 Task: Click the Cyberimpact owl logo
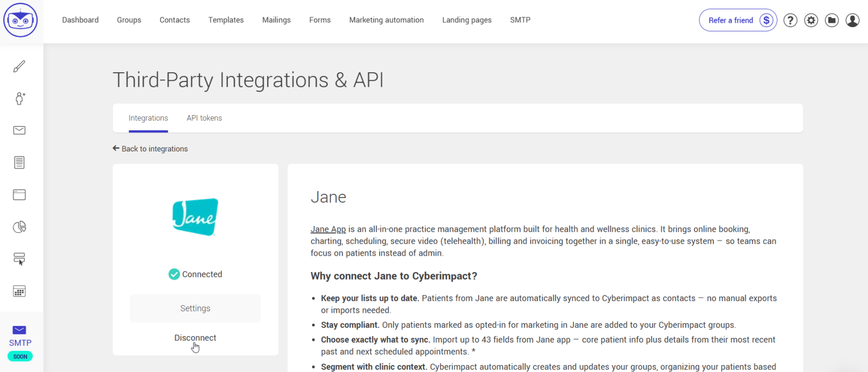(x=21, y=20)
